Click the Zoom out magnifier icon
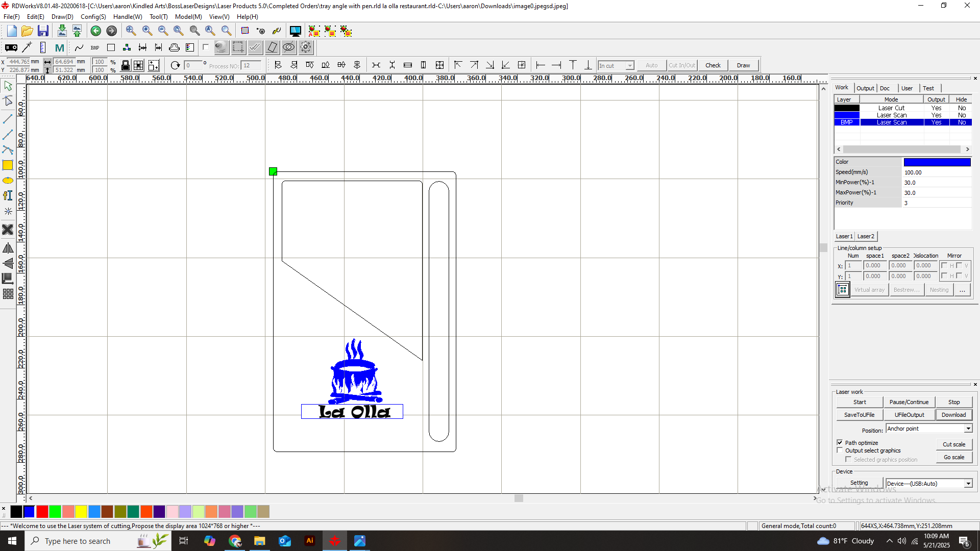This screenshot has width=980, height=551. (163, 31)
